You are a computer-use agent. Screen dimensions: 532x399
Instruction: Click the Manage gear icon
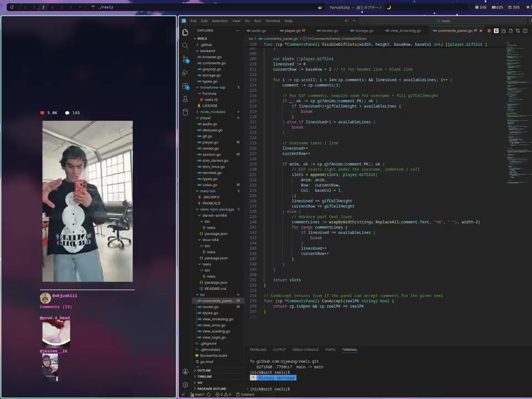[185, 385]
